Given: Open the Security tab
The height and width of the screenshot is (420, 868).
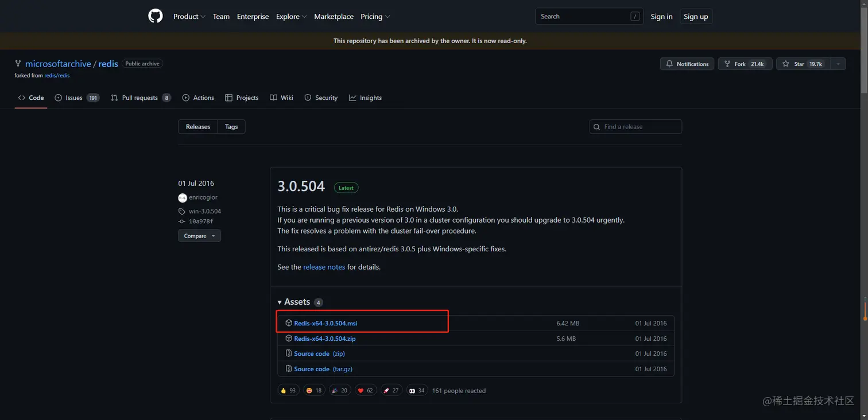Looking at the screenshot, I should click(x=321, y=98).
